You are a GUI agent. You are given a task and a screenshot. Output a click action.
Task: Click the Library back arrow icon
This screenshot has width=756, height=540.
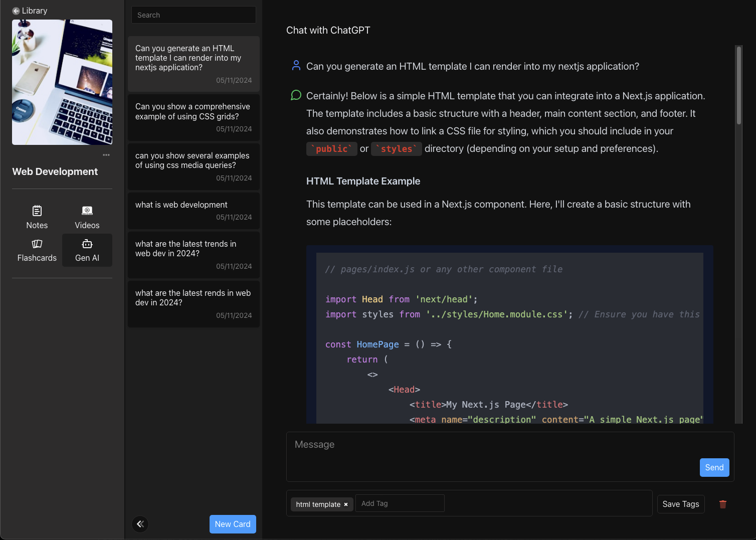16,11
